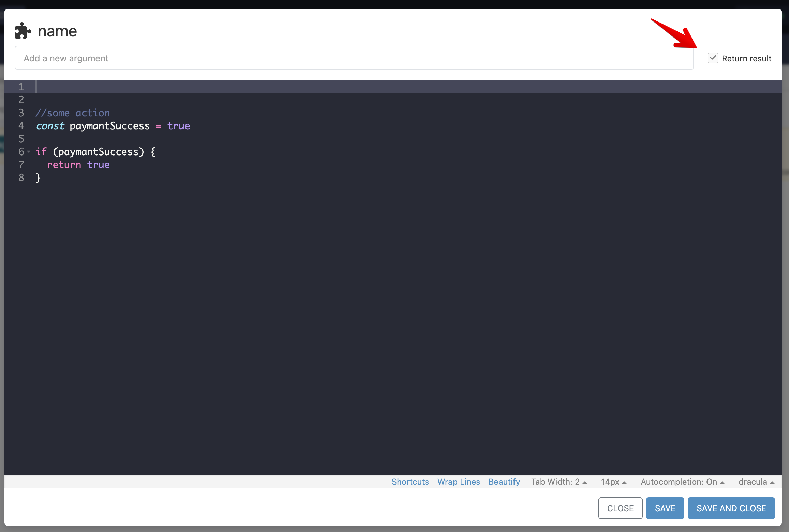Click the return keyword on line 7

click(x=64, y=165)
